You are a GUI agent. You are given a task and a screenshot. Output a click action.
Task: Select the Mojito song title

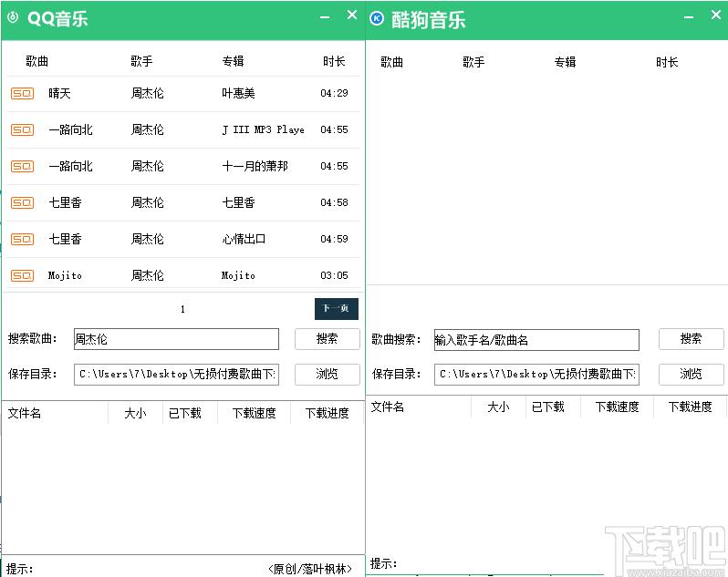pyautogui.click(x=65, y=275)
